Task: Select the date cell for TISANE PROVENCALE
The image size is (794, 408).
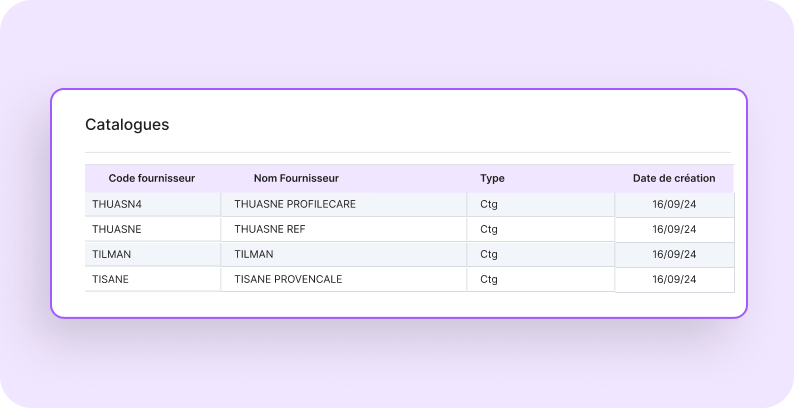Action: (674, 279)
